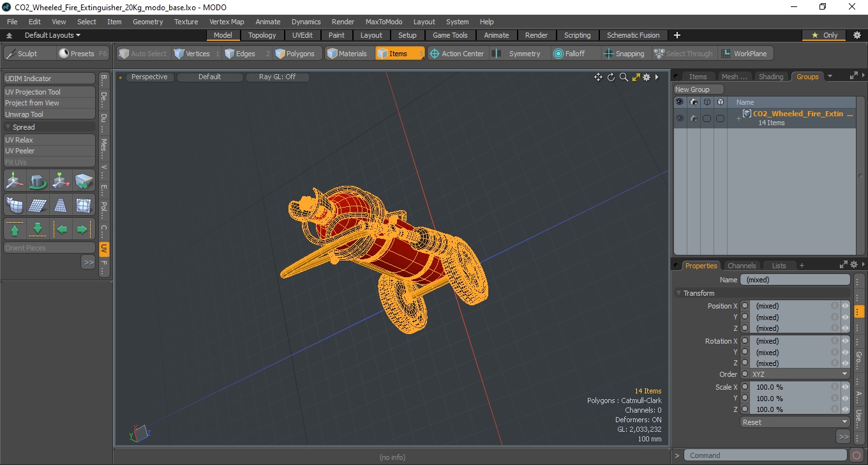
Task: Switch to the Channels tab
Action: 742,266
